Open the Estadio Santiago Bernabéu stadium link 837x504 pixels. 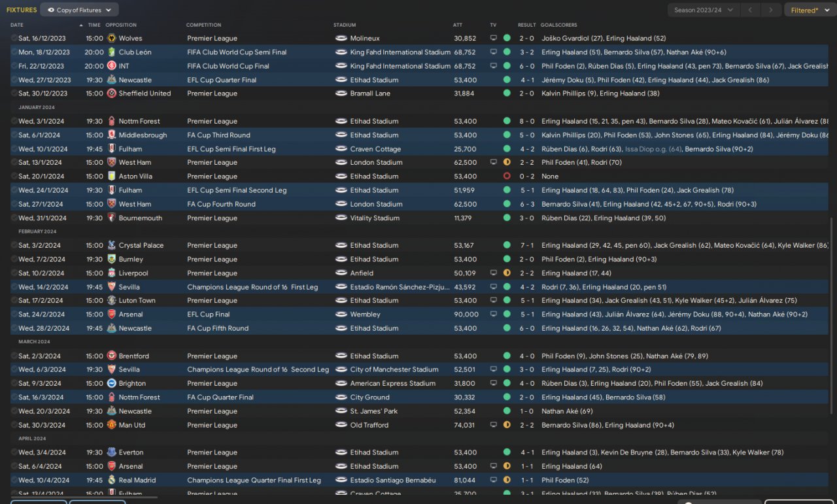point(393,480)
